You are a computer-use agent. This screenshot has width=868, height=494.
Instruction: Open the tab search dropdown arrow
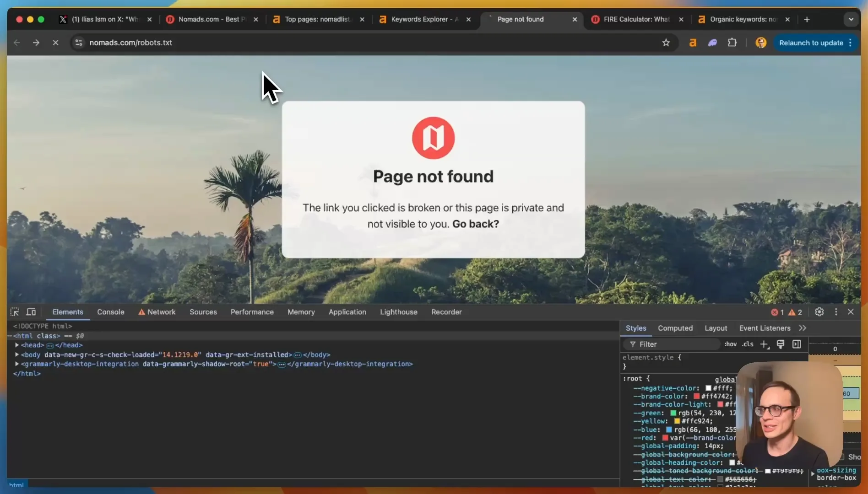851,19
